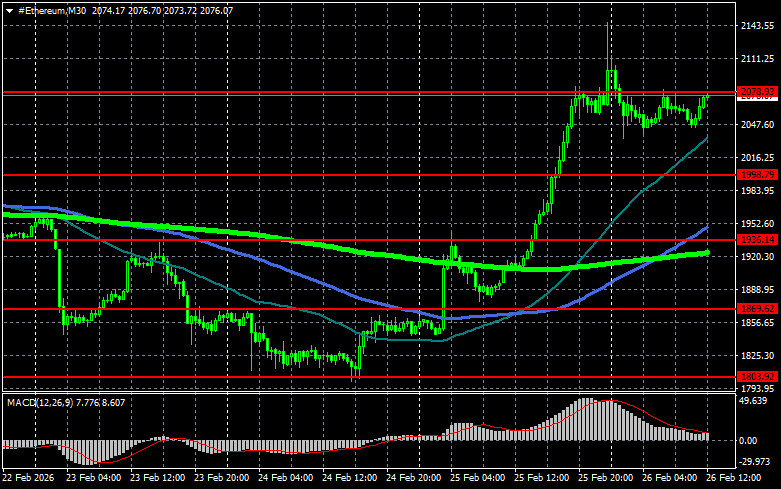The image size is (781, 489).
Task: Click the MACD(12,26,9) indicator label
Action: tap(40, 402)
